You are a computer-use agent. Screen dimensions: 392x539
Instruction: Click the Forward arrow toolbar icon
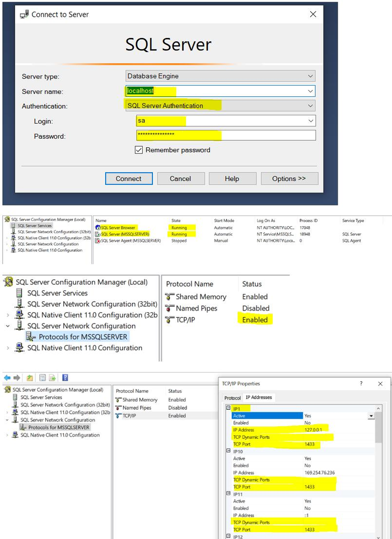click(16, 378)
